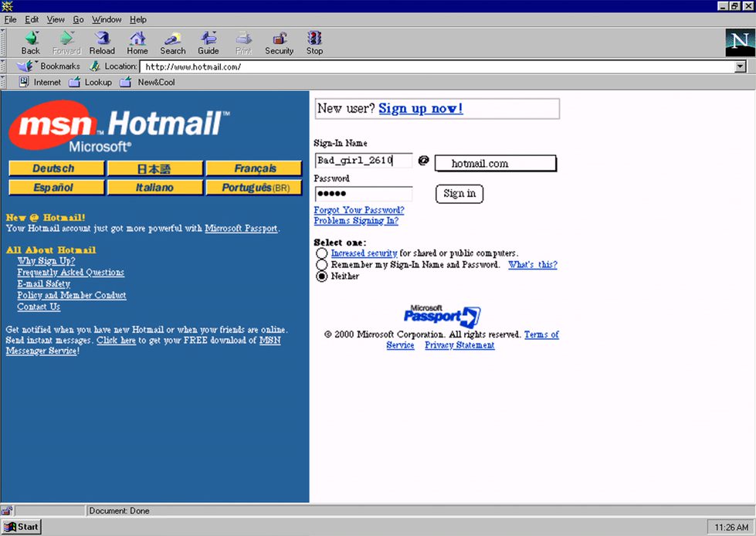Open the MSN Messenger Service link
The image size is (756, 536).
point(42,351)
